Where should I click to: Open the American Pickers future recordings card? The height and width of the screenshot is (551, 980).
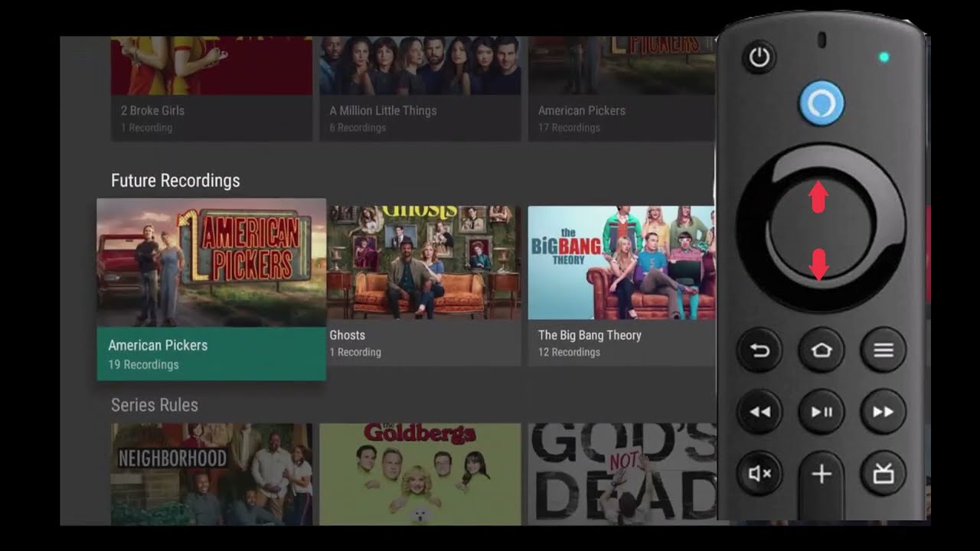point(211,289)
